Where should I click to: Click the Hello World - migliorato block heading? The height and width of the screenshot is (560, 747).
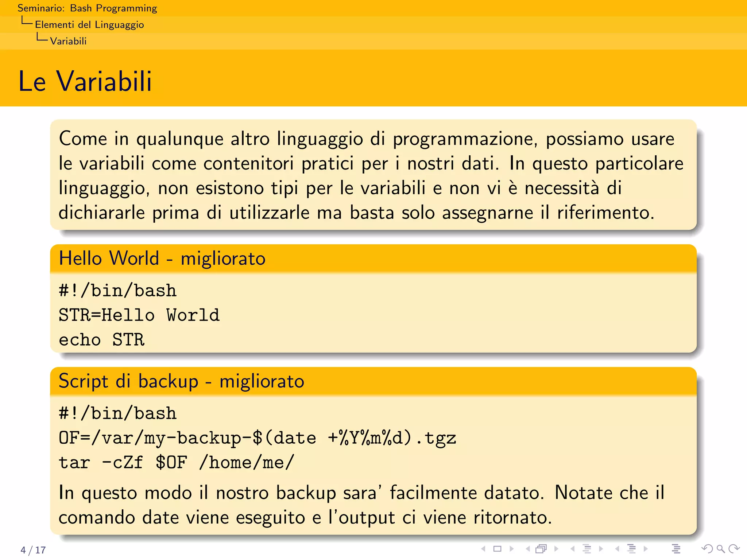[x=162, y=258]
